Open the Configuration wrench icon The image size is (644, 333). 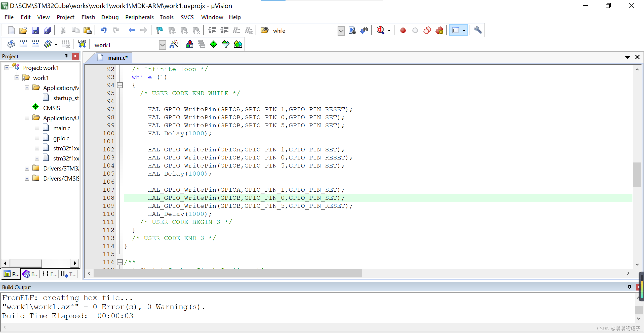[478, 30]
